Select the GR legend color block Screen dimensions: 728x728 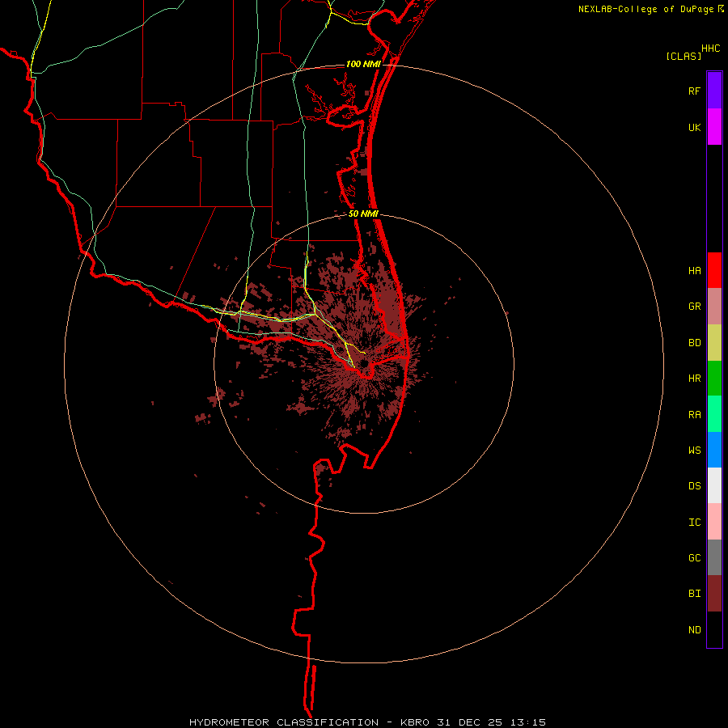point(714,307)
